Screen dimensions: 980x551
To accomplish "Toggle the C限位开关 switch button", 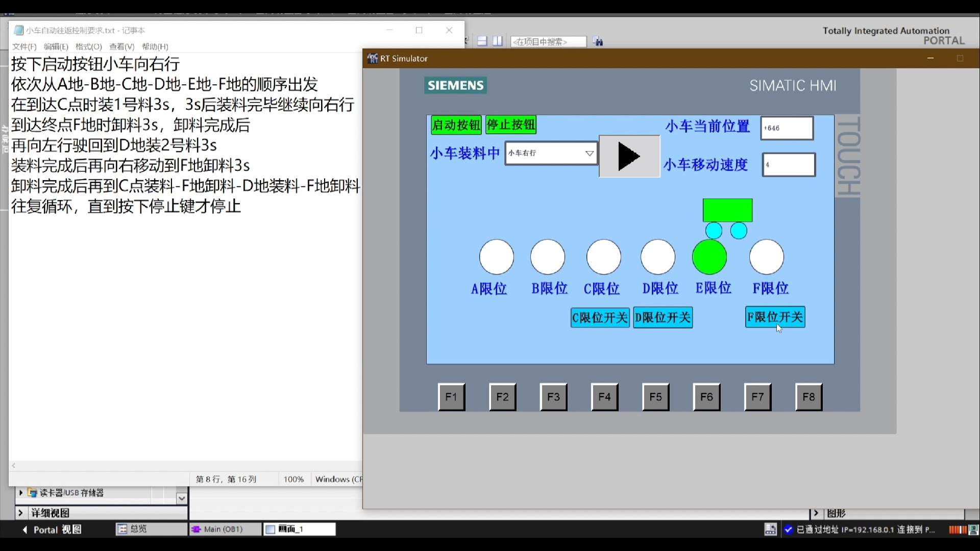I will pyautogui.click(x=600, y=317).
